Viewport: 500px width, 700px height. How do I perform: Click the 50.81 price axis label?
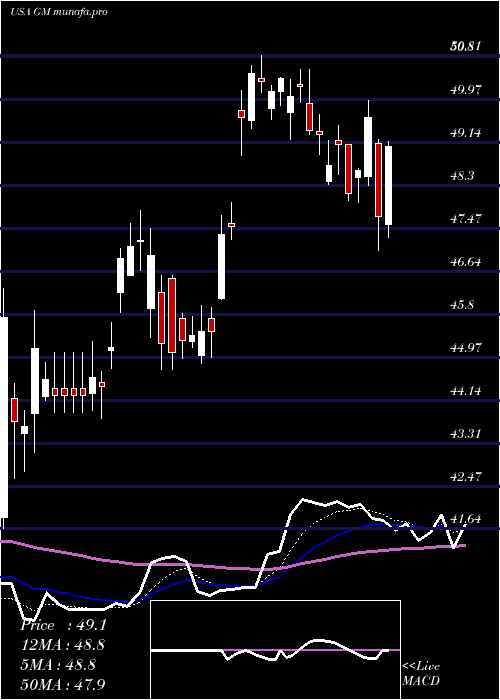pos(466,46)
